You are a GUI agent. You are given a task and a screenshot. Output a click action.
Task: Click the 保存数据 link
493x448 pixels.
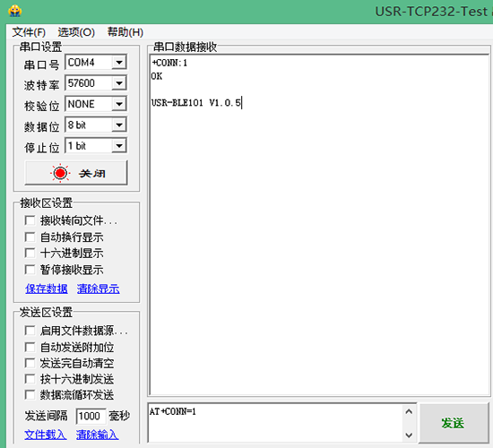coord(47,289)
